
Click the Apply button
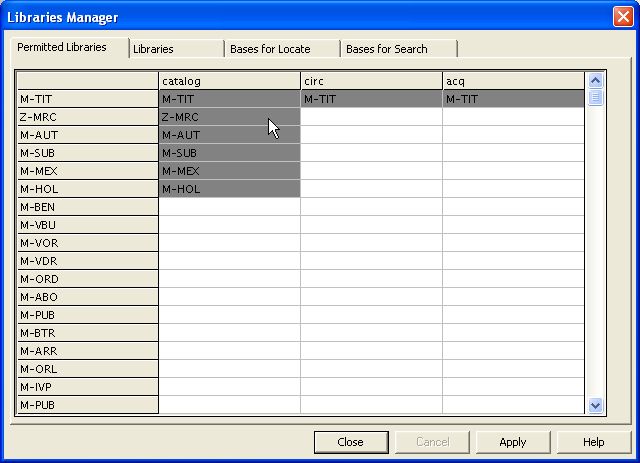pos(513,442)
